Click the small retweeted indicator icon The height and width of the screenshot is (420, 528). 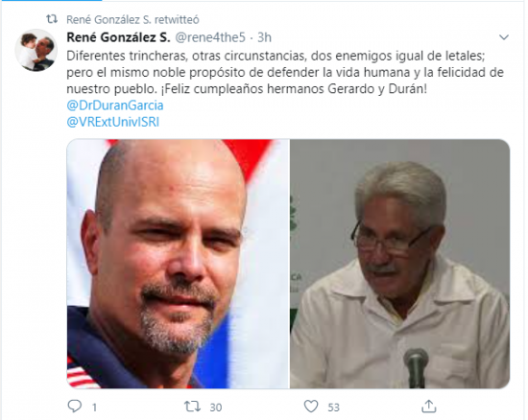(52, 19)
